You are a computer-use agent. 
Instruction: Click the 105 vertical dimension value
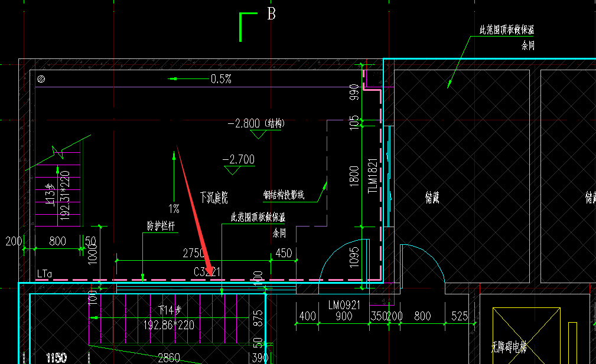pos(354,123)
